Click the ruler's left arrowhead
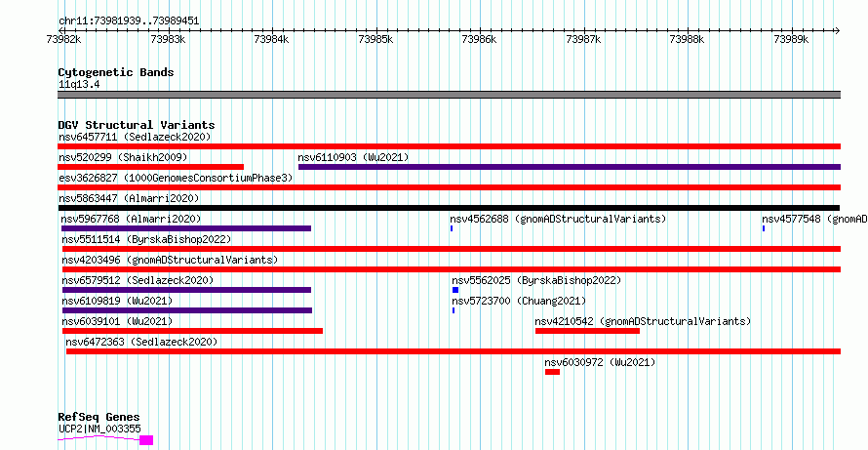 [60, 30]
